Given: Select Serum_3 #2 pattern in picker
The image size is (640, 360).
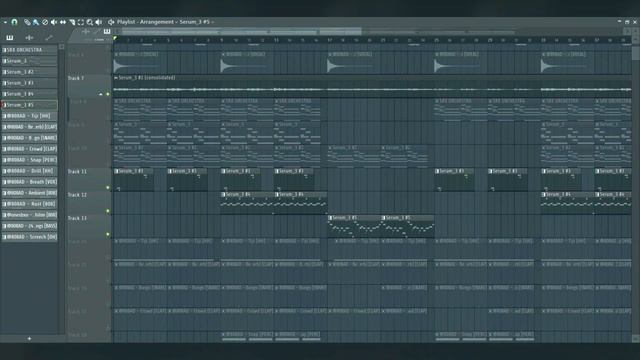Looking at the screenshot, I should pos(29,72).
